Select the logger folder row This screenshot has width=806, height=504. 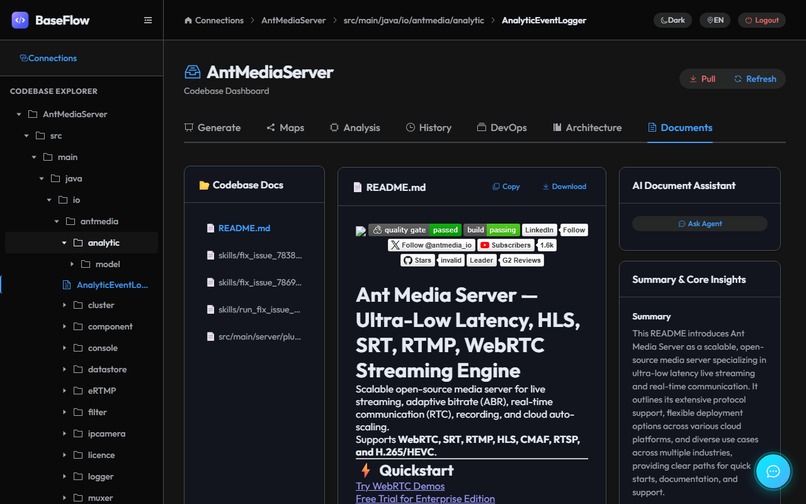coord(81,477)
